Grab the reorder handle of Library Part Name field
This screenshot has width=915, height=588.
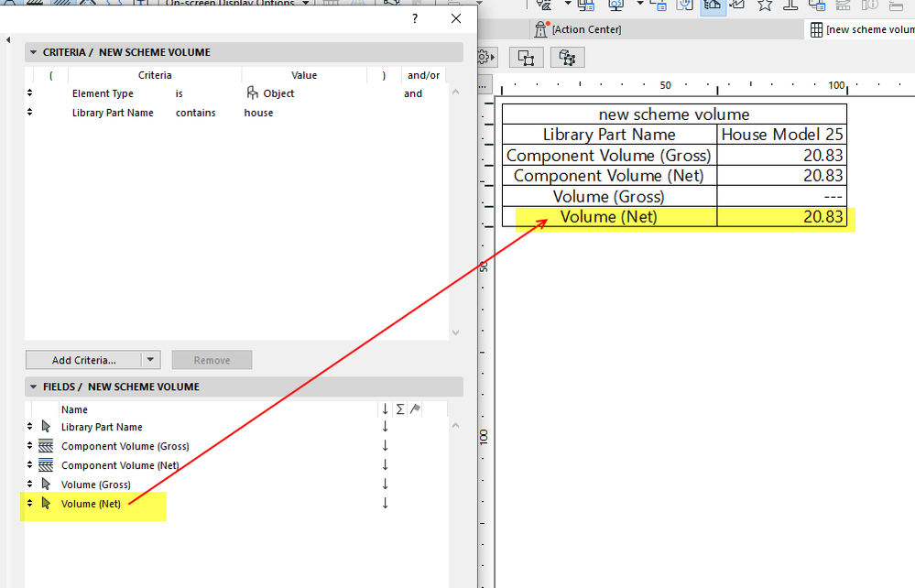pyautogui.click(x=29, y=427)
